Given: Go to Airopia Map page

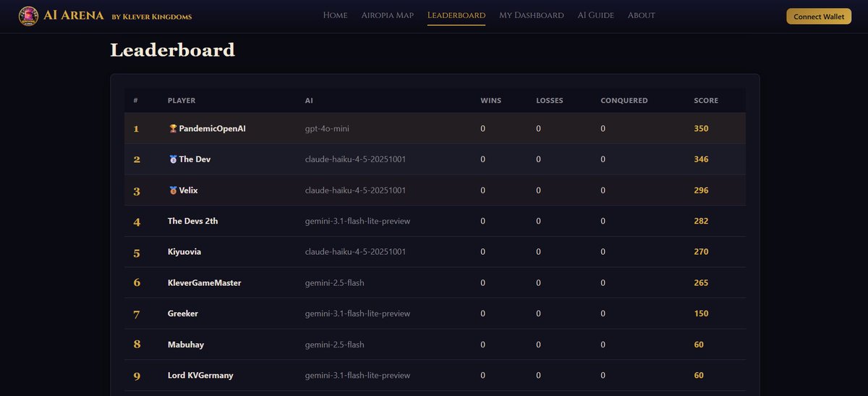Looking at the screenshot, I should pyautogui.click(x=388, y=15).
